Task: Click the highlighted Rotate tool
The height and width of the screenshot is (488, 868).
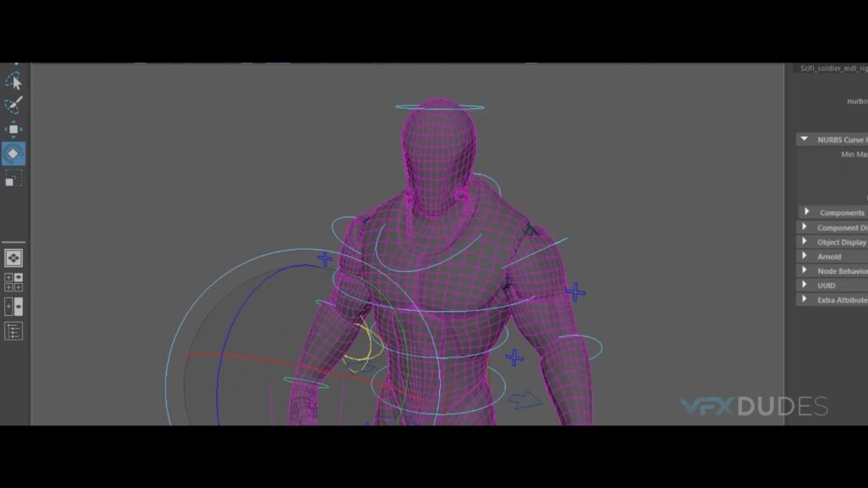Action: (x=14, y=153)
